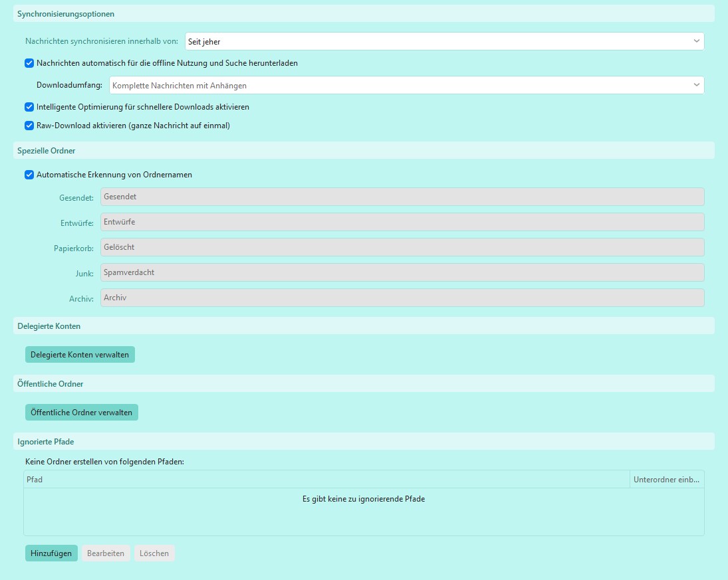This screenshot has height=580, width=728.
Task: Click the "Löschen" button
Action: coord(154,553)
